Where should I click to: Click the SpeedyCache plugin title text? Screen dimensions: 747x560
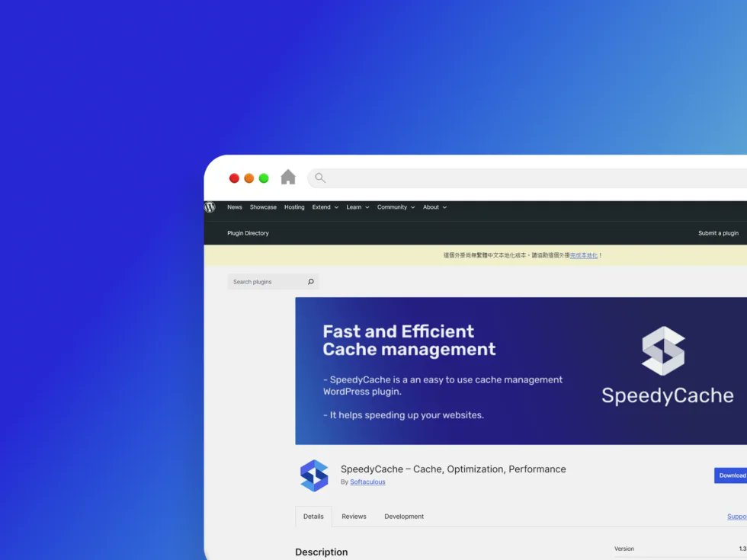pyautogui.click(x=453, y=469)
